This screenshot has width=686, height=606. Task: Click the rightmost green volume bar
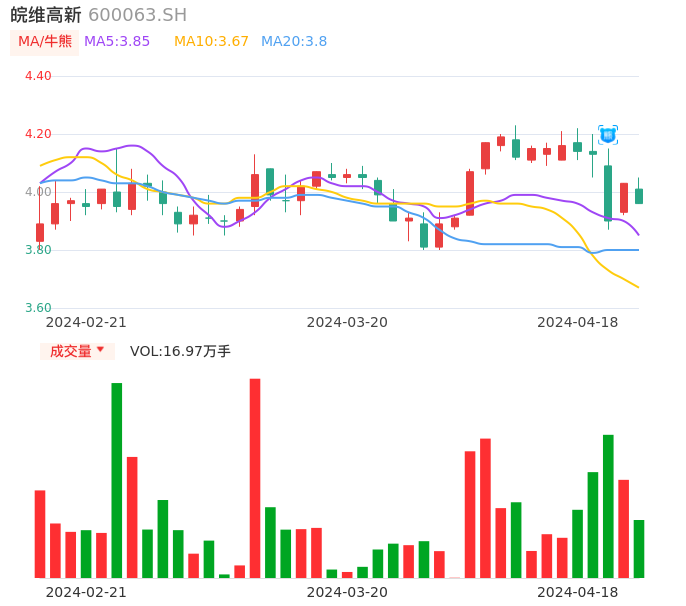pyautogui.click(x=639, y=548)
